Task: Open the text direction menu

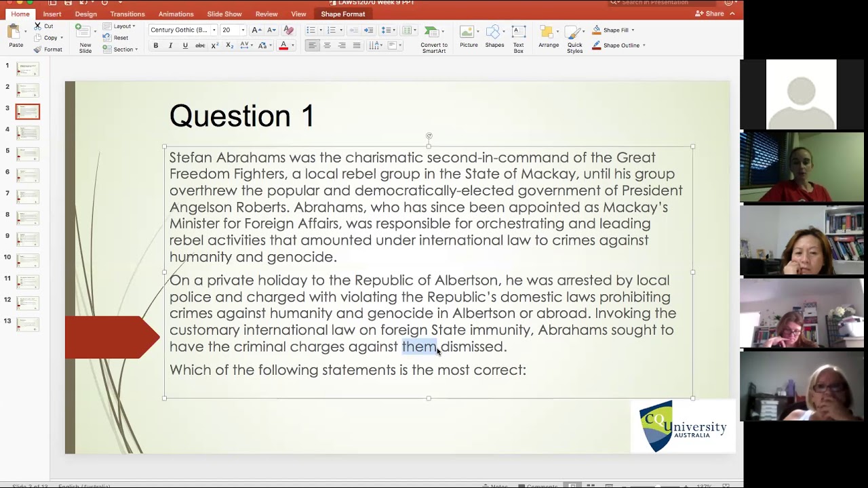Action: [376, 45]
